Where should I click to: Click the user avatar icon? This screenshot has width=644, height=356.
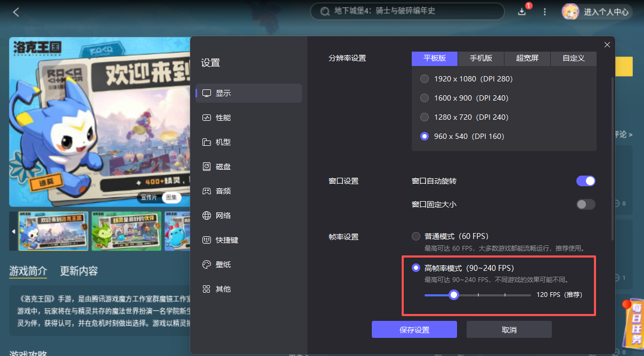(570, 11)
